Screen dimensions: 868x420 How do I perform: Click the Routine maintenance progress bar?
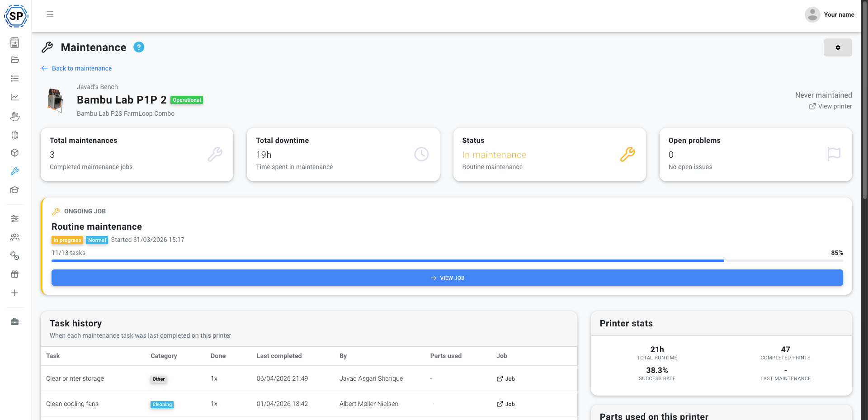pyautogui.click(x=447, y=261)
